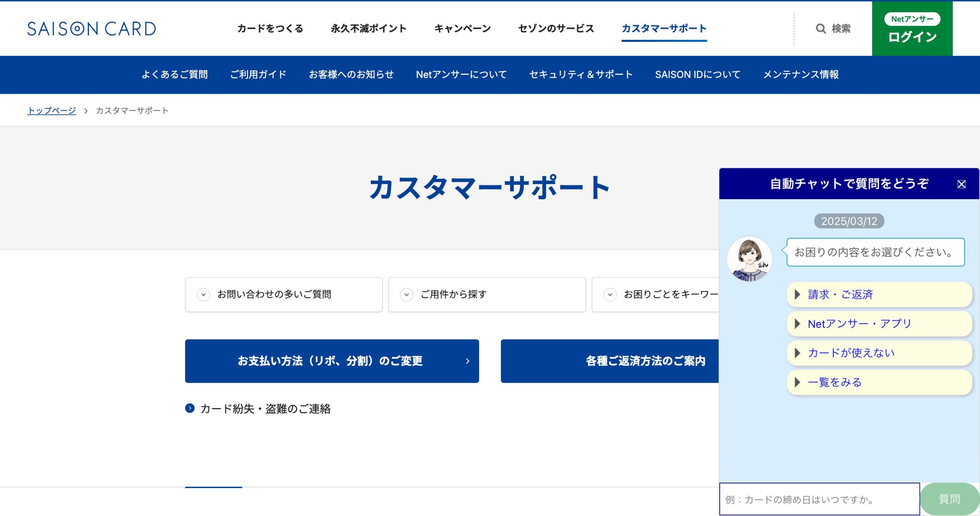Click the Netアンサー ログイン button
980x516 pixels.
912,29
